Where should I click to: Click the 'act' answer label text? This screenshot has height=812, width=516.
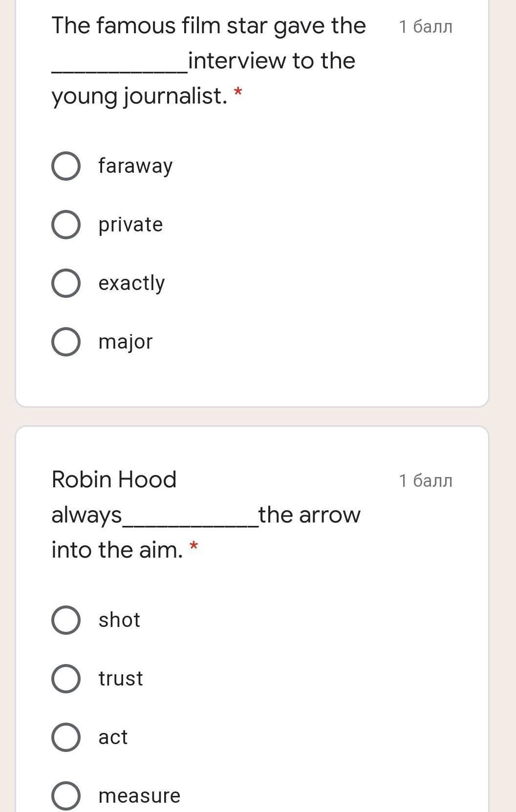113,737
